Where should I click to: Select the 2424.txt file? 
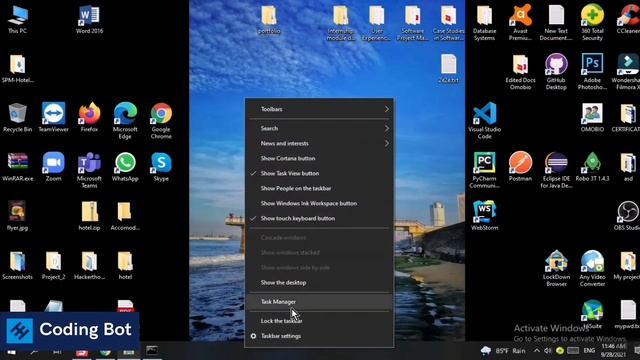pos(449,69)
